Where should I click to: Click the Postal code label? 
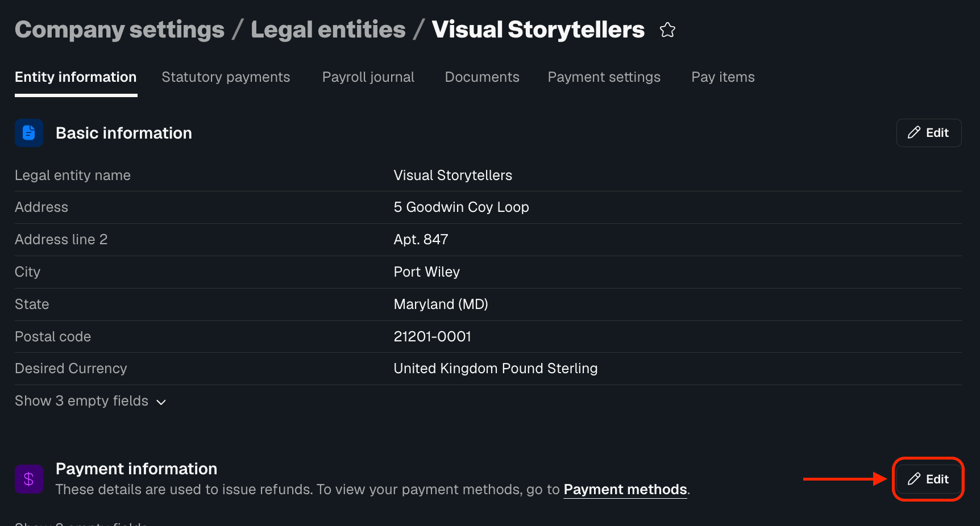(53, 337)
